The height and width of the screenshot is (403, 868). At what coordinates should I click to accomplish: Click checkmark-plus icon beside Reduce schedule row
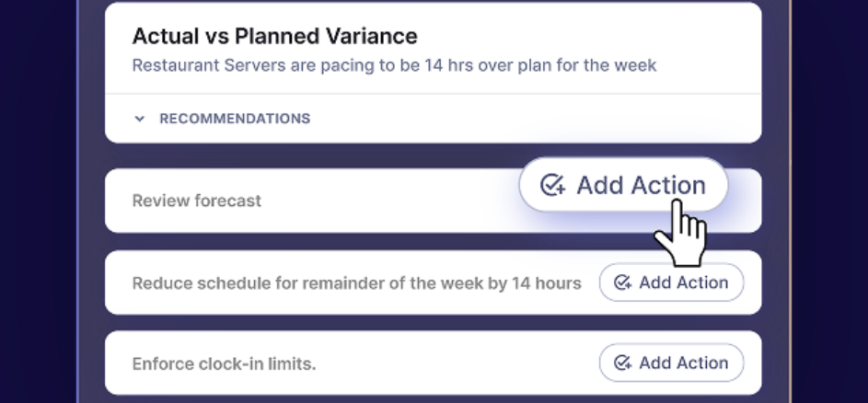pyautogui.click(x=623, y=282)
